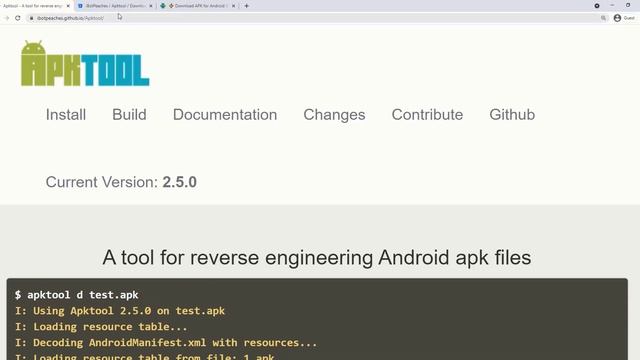The image size is (640, 360).
Task: Close the Apktool reverse engineering tab
Action: click(68, 6)
